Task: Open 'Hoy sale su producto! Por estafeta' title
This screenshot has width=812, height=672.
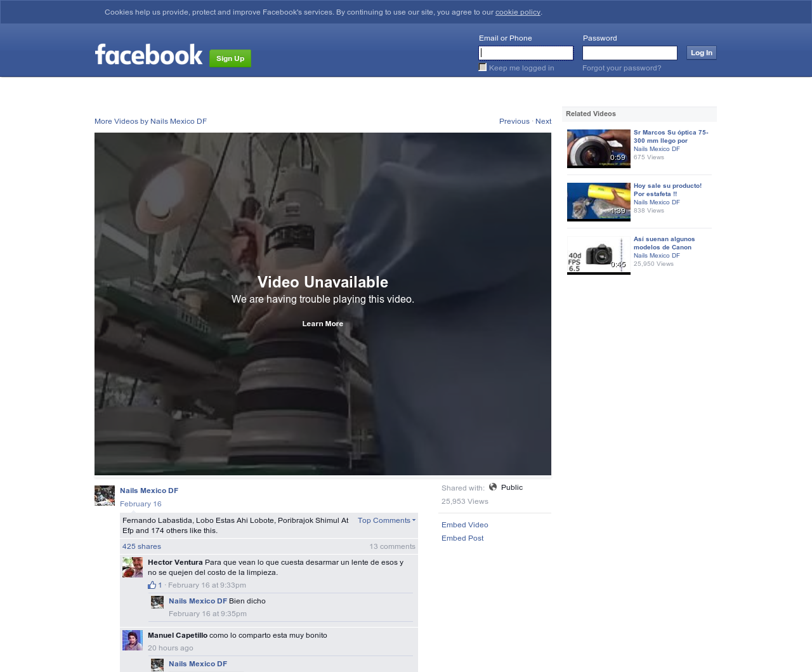Action: click(668, 190)
